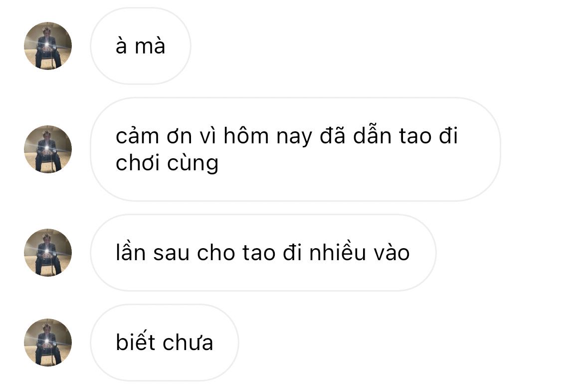This screenshot has height=392, width=588.
Task: Click the words "lần sau" in the third message
Action: coord(152,252)
